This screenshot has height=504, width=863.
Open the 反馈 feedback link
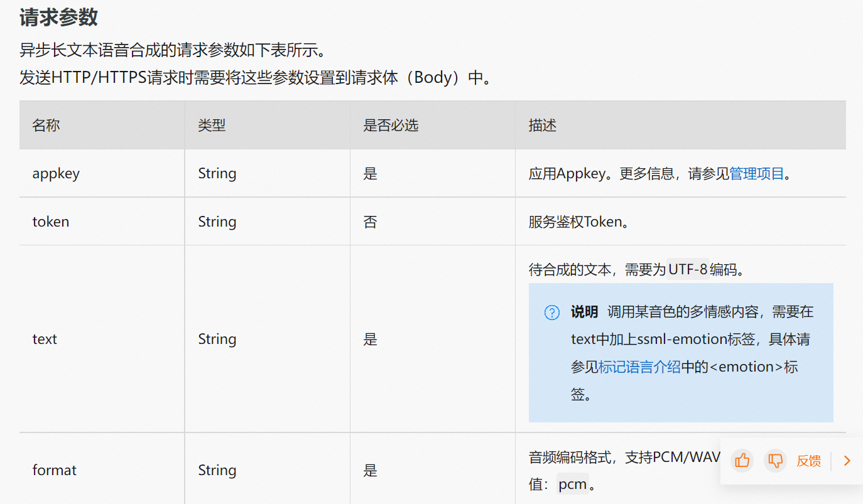point(808,461)
